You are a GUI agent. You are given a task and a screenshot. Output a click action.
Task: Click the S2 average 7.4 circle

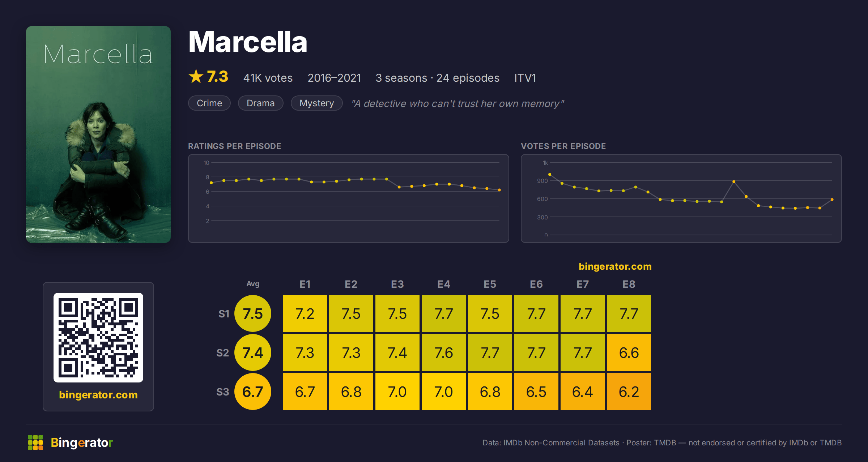[x=253, y=352]
